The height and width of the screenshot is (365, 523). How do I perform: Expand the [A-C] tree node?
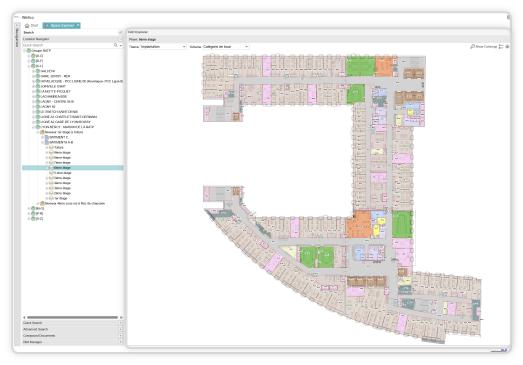(x=29, y=56)
